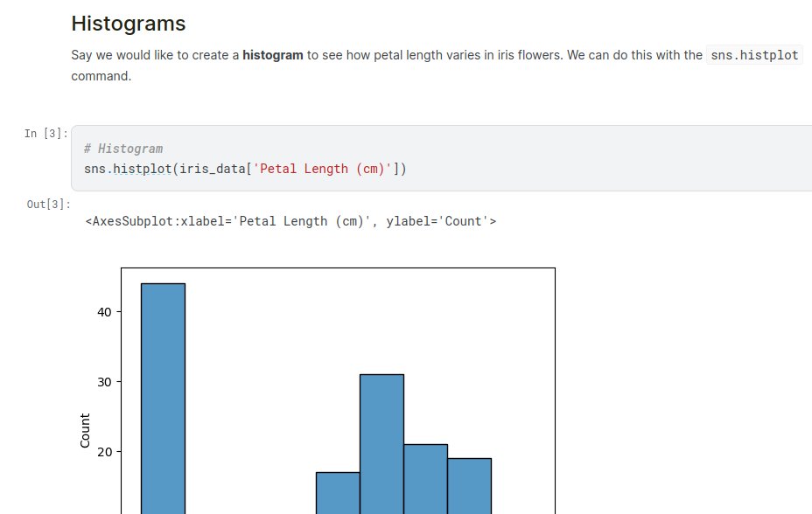Click the Histograms section heading
The width and height of the screenshot is (812, 514).
[x=128, y=24]
